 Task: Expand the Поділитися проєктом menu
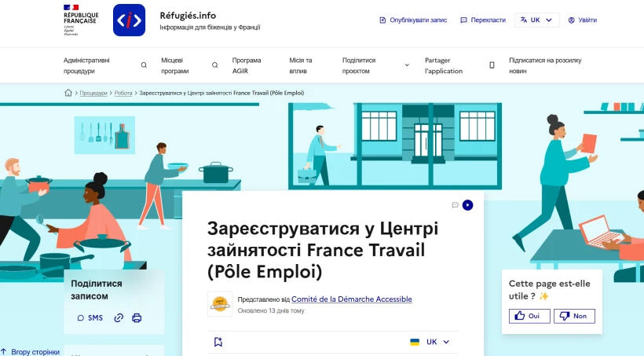coord(375,65)
